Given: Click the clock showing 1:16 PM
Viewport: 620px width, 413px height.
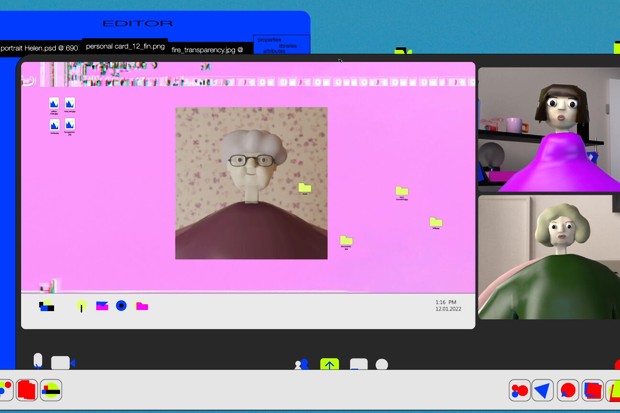Looking at the screenshot, I should (x=445, y=302).
